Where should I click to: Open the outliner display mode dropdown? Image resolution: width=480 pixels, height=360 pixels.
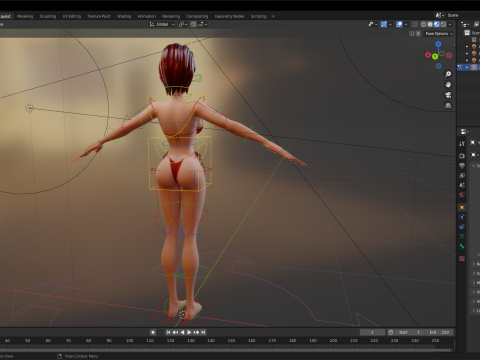pyautogui.click(x=465, y=24)
